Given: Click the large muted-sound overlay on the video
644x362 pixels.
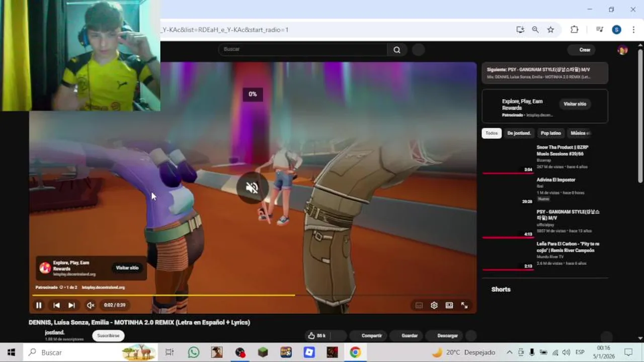Looking at the screenshot, I should (252, 188).
